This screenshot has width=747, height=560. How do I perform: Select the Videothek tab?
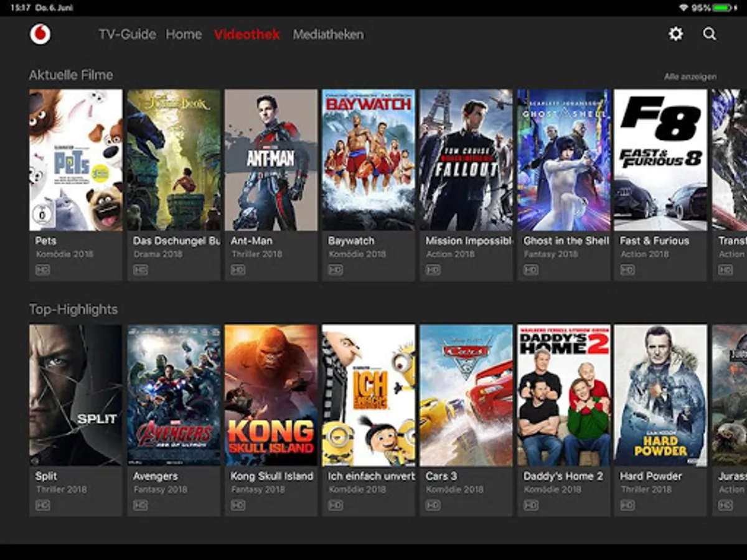(x=247, y=34)
